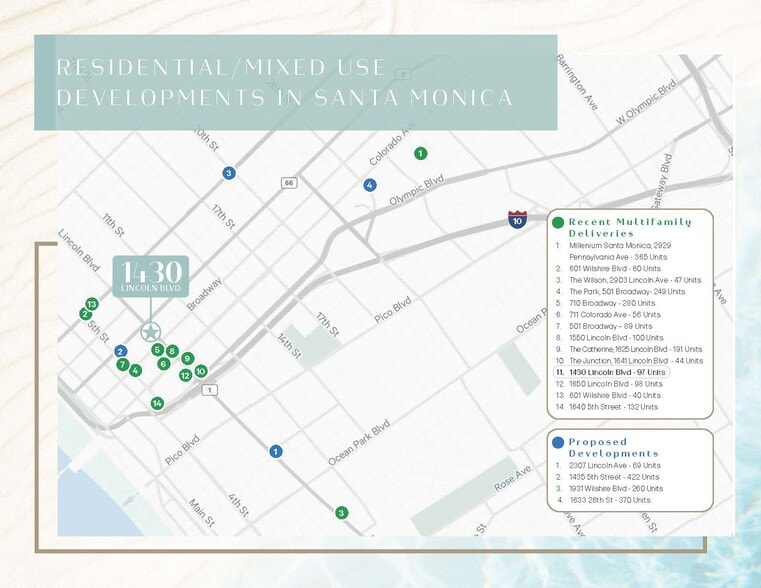Select the Interstate 10 highway shield
Image resolution: width=761 pixels, height=588 pixels.
(517, 219)
